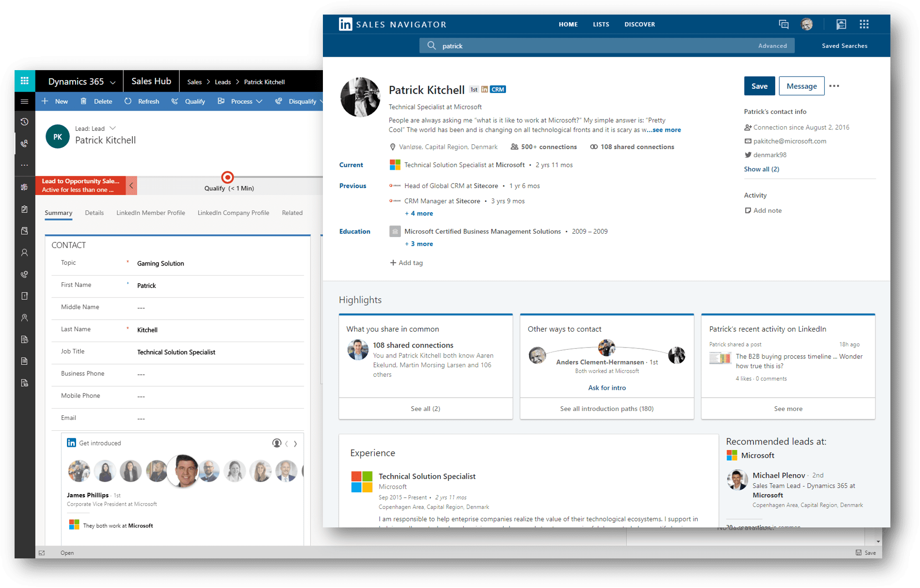920x588 pixels.
Task: Open DISCOVER in Sales Navigator
Action: coord(639,24)
